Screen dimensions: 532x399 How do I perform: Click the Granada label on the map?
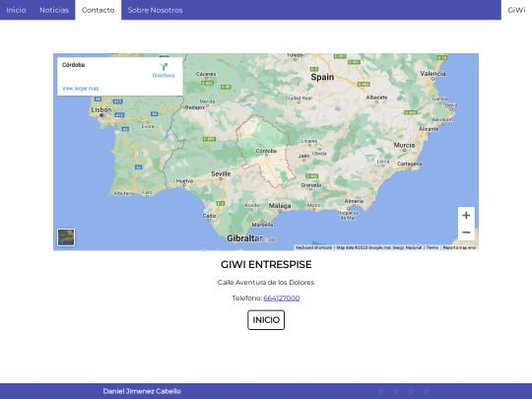(x=311, y=185)
